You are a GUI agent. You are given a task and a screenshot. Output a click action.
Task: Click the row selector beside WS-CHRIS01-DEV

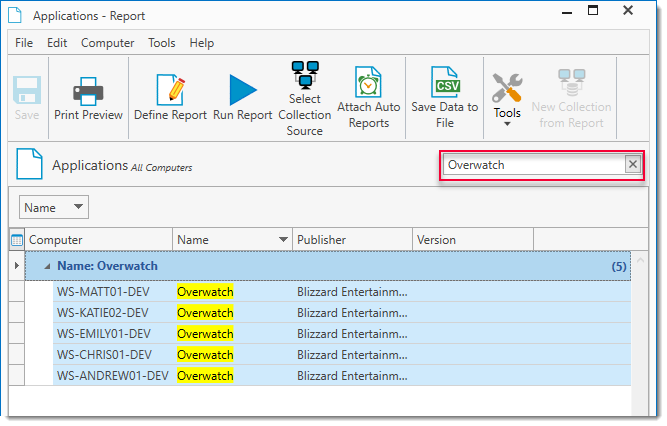17,355
